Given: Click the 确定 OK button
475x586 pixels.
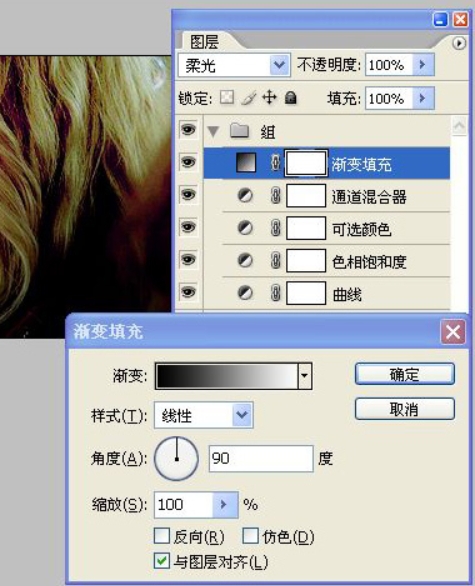Looking at the screenshot, I should click(x=405, y=374).
